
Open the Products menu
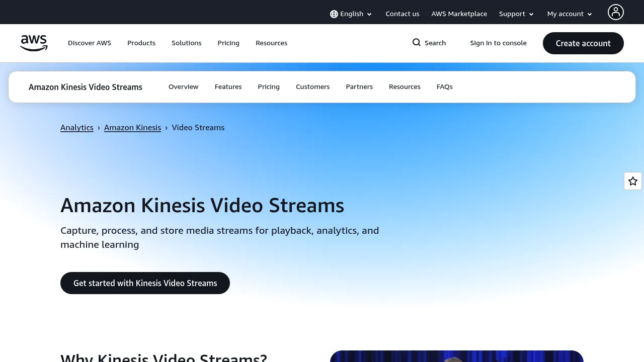coord(141,43)
